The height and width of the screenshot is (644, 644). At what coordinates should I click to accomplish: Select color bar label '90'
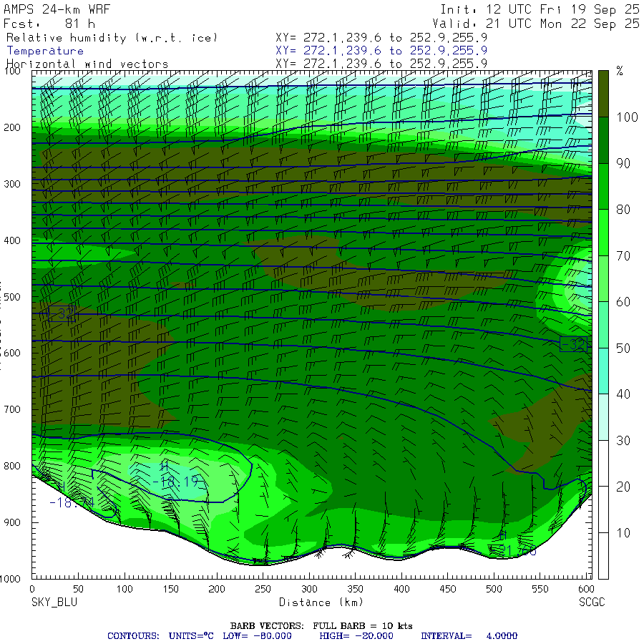click(623, 163)
